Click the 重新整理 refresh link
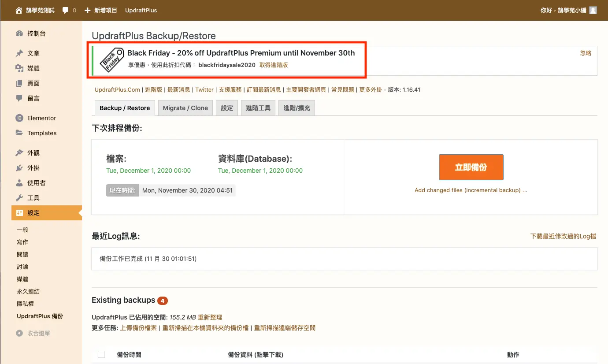 click(x=210, y=317)
